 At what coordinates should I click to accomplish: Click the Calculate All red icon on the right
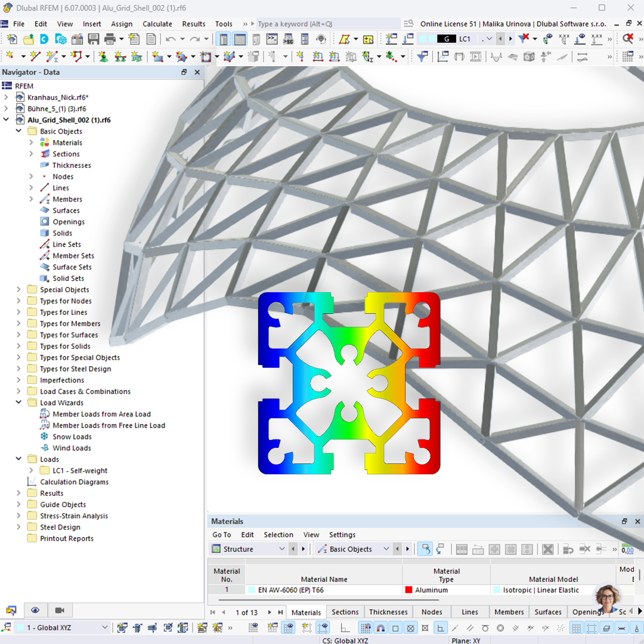pos(626,37)
